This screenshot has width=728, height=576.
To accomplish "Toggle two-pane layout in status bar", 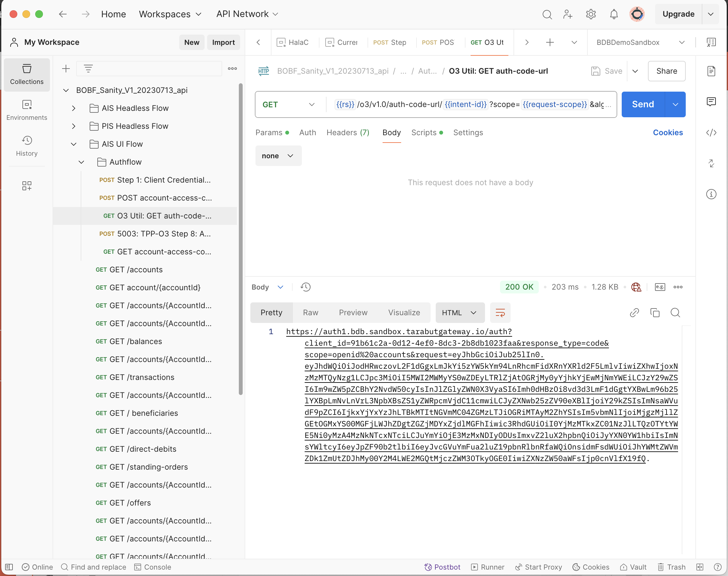I will (x=700, y=567).
